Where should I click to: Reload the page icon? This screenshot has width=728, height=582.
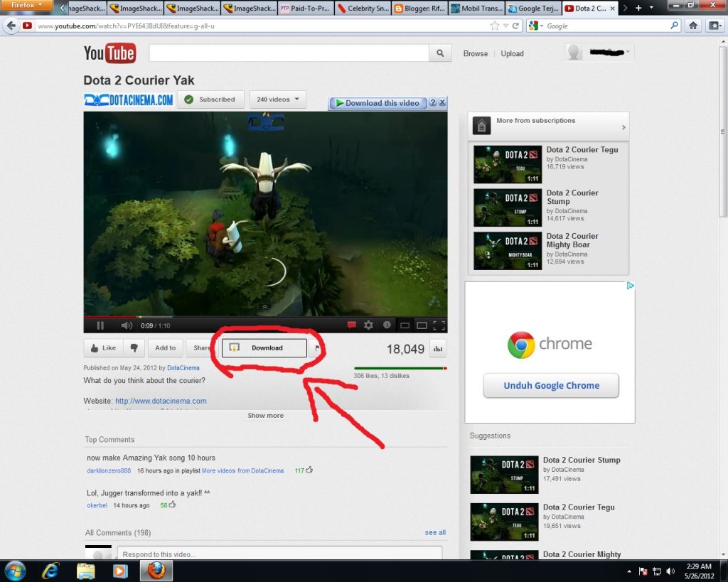(515, 26)
